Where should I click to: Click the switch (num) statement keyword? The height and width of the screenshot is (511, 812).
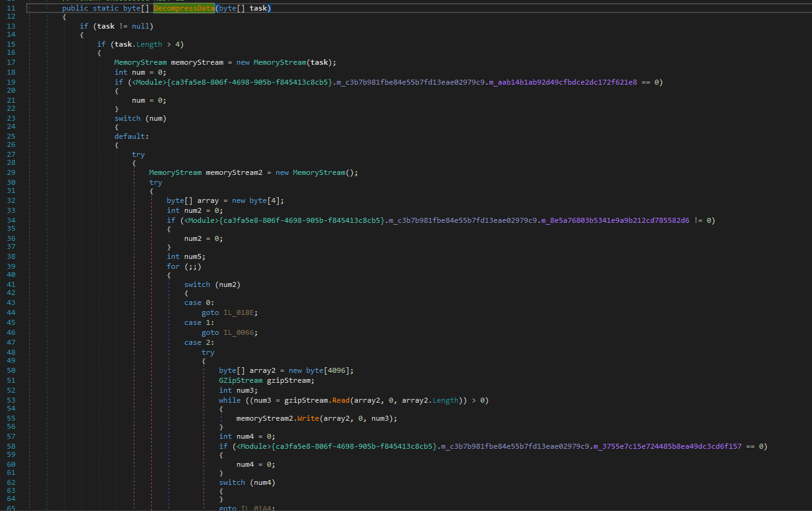(x=128, y=118)
